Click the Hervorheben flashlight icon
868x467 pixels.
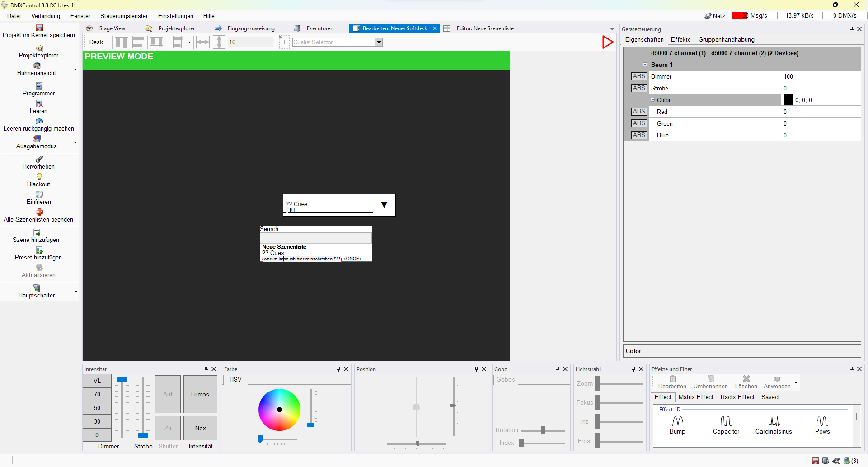[39, 159]
